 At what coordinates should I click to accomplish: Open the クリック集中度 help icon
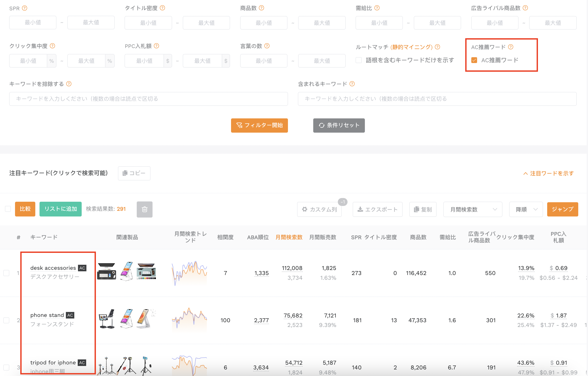pyautogui.click(x=52, y=46)
